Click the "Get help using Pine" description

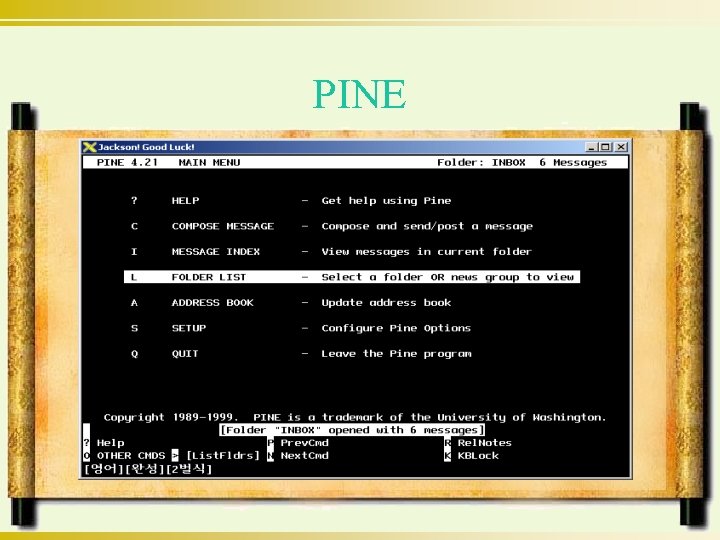[x=386, y=201]
